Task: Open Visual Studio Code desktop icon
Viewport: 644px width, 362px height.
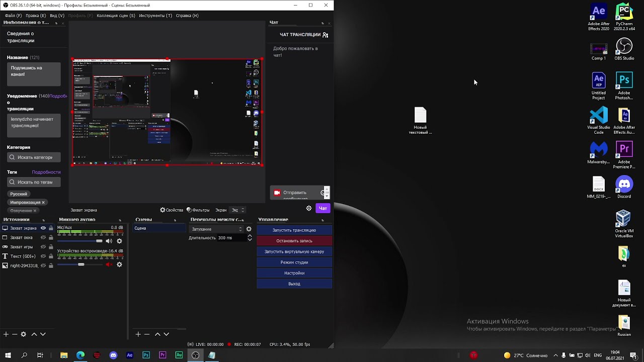Action: click(599, 121)
